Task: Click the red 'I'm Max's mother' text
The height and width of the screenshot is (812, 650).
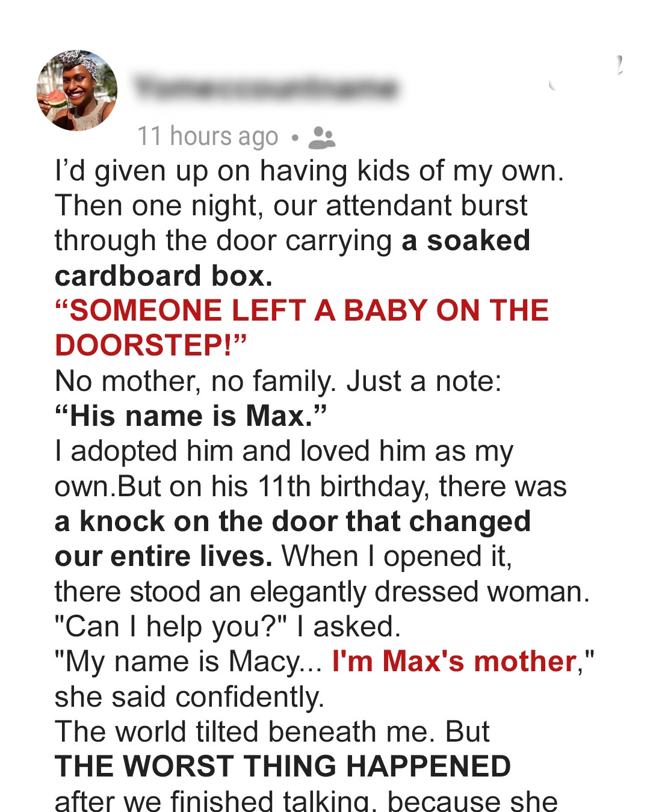Action: tap(454, 662)
